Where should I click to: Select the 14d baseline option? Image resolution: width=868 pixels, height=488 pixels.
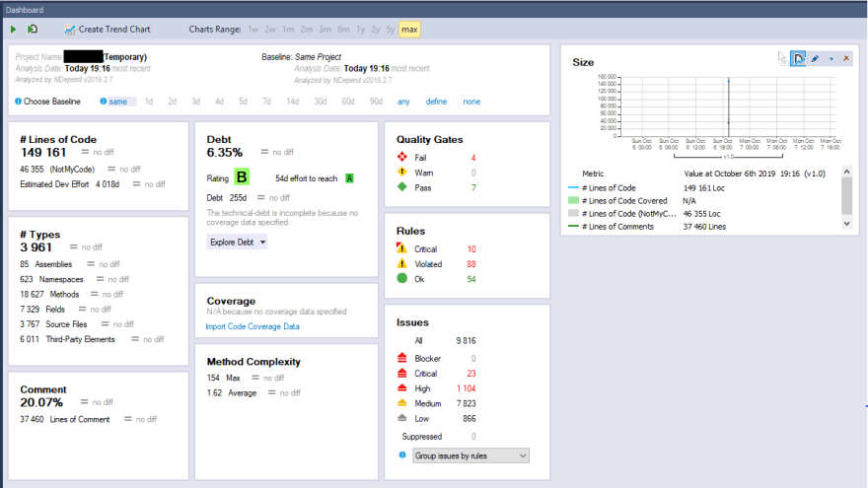[x=292, y=102]
